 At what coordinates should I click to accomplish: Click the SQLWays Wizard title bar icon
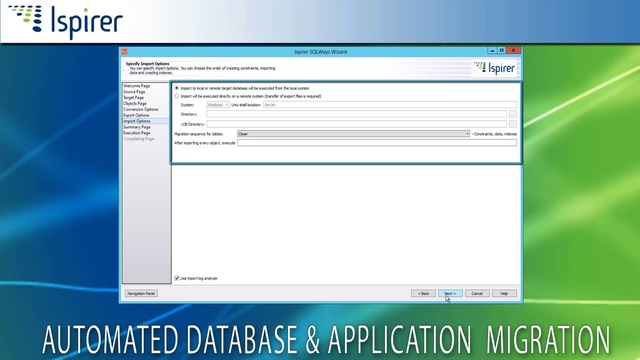124,52
